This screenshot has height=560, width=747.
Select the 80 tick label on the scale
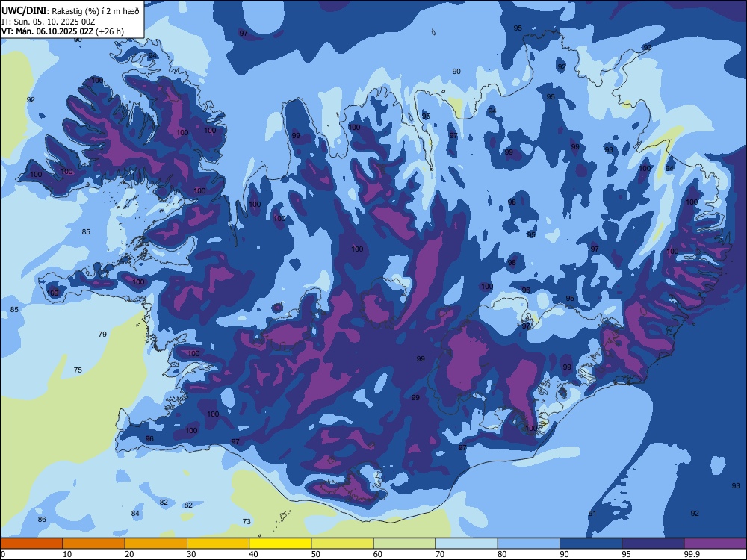click(503, 554)
